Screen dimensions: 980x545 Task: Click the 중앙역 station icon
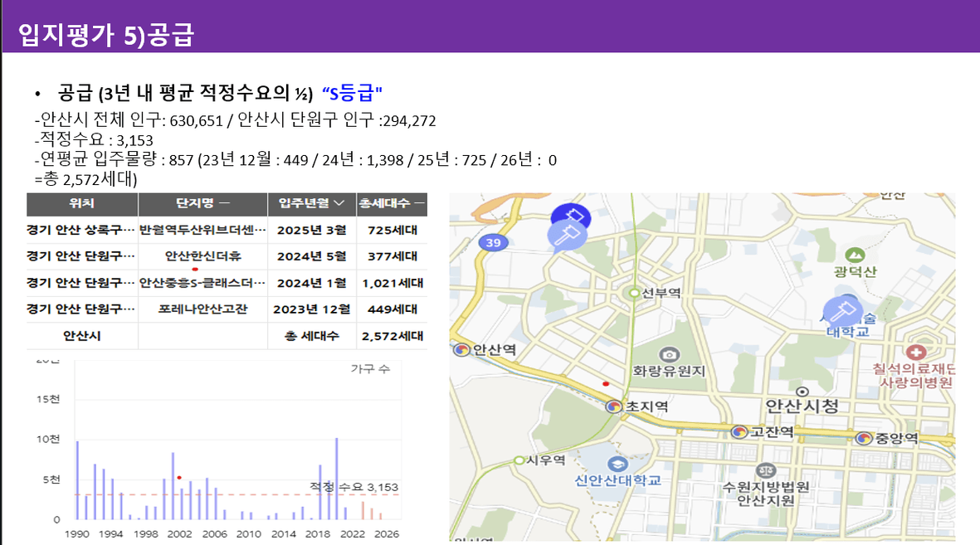864,438
